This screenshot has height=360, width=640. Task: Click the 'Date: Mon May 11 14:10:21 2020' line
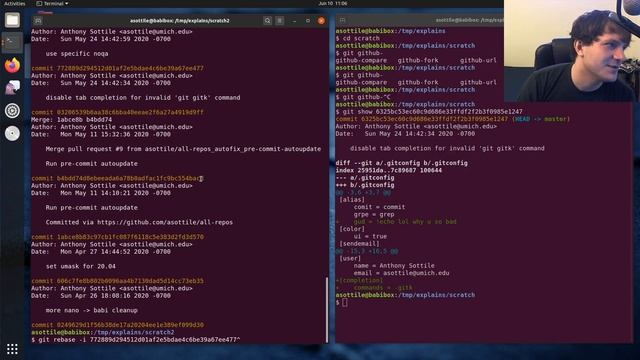(101, 193)
